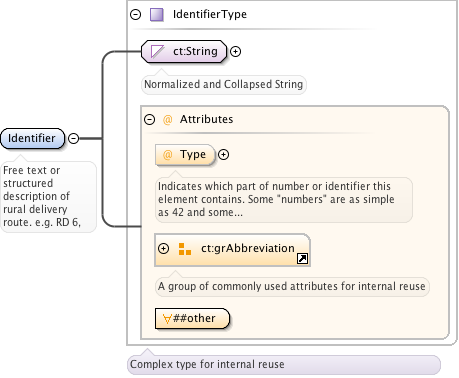The image size is (459, 378).
Task: Collapse the Identifier element children
Action: tap(73, 138)
